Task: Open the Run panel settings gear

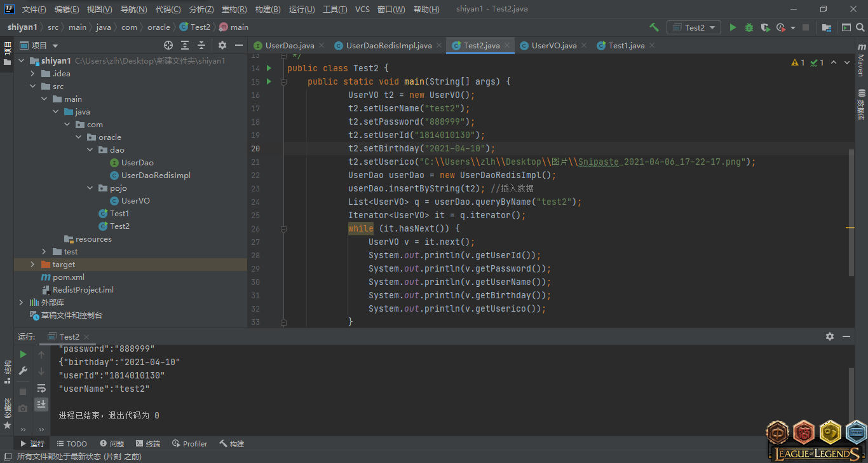Action: tap(829, 336)
